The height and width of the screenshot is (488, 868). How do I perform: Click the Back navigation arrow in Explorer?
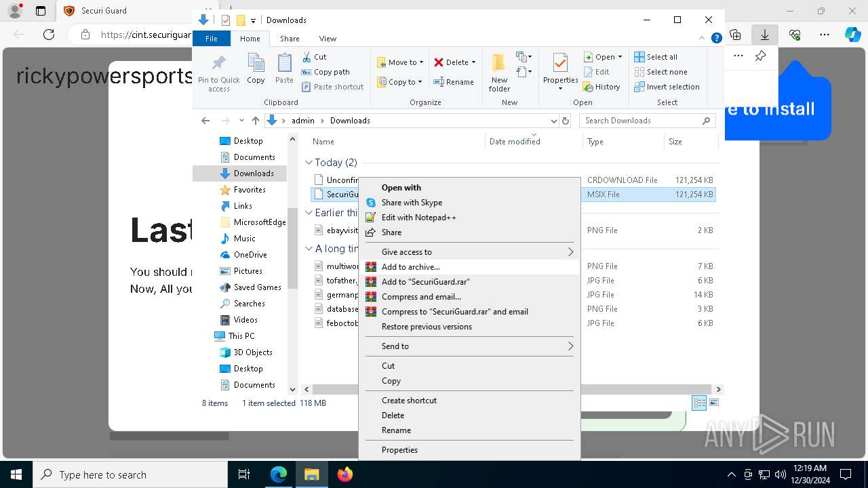click(205, 121)
